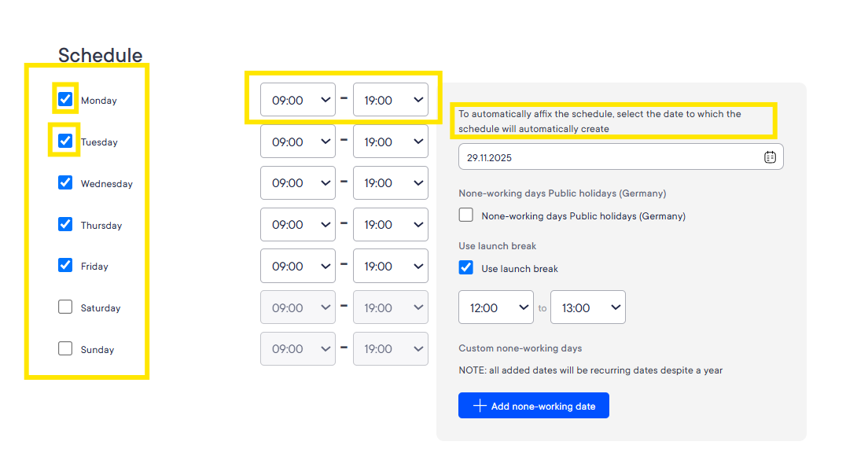
Task: Open Monday end time 19:00 dropdown
Action: tap(391, 100)
